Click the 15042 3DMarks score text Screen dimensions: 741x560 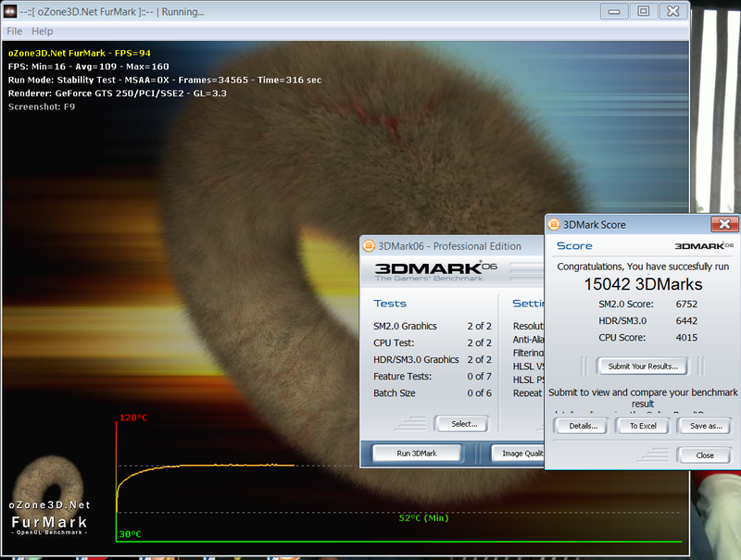point(643,284)
